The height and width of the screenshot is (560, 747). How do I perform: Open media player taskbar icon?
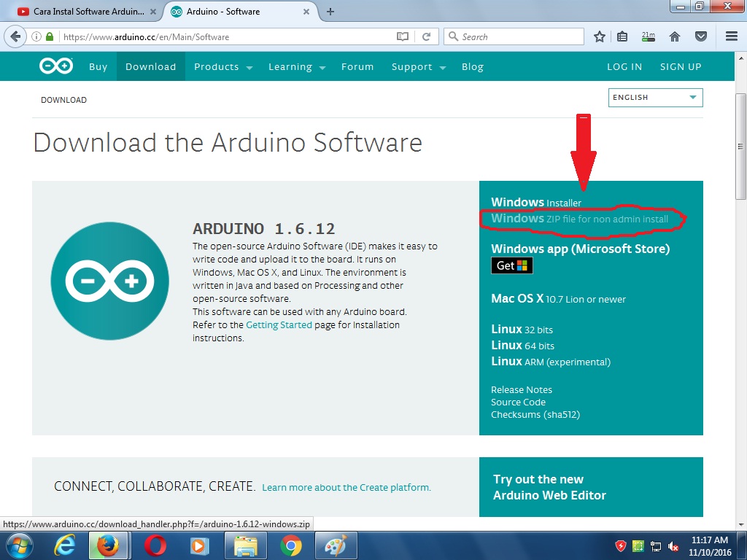[199, 545]
